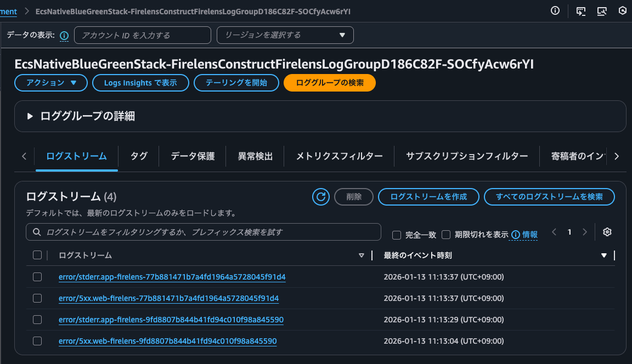The height and width of the screenshot is (364, 632).
Task: Open the error/5xx.web-firelens-9fd8807b log stream link
Action: pyautogui.click(x=167, y=340)
